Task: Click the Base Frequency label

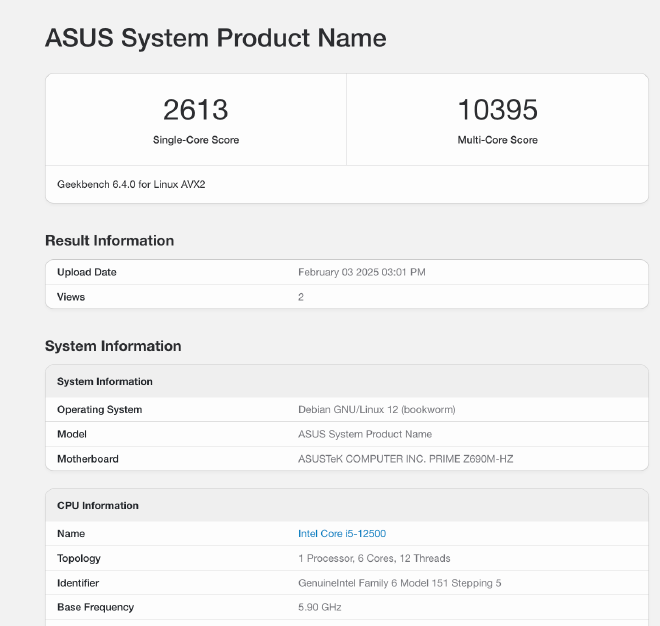Action: click(96, 607)
